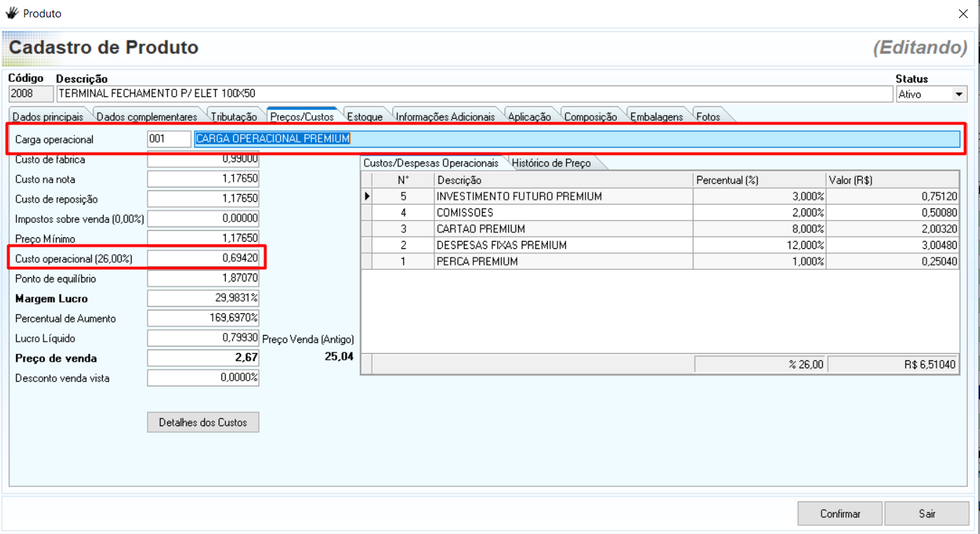980x534 pixels.
Task: Click the Produto window hand icon
Action: point(12,13)
